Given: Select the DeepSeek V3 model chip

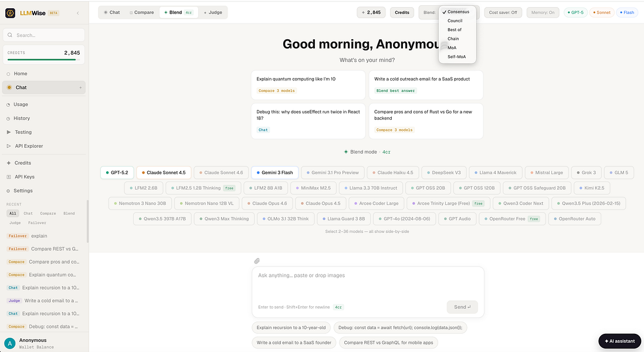Looking at the screenshot, I should pyautogui.click(x=443, y=172).
